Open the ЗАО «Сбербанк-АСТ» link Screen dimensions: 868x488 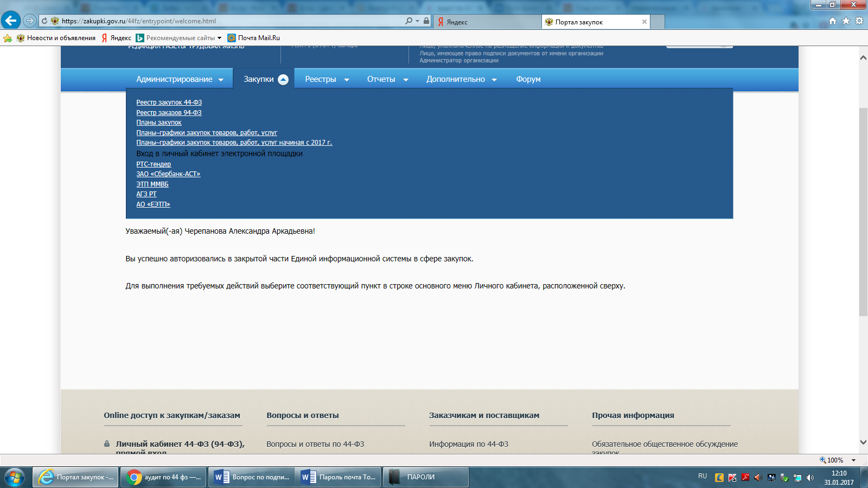point(168,174)
